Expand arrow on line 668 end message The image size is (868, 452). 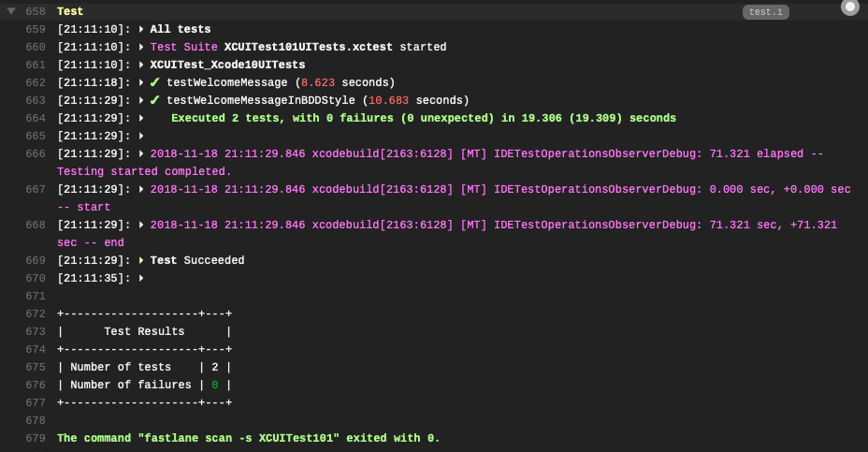(x=141, y=225)
